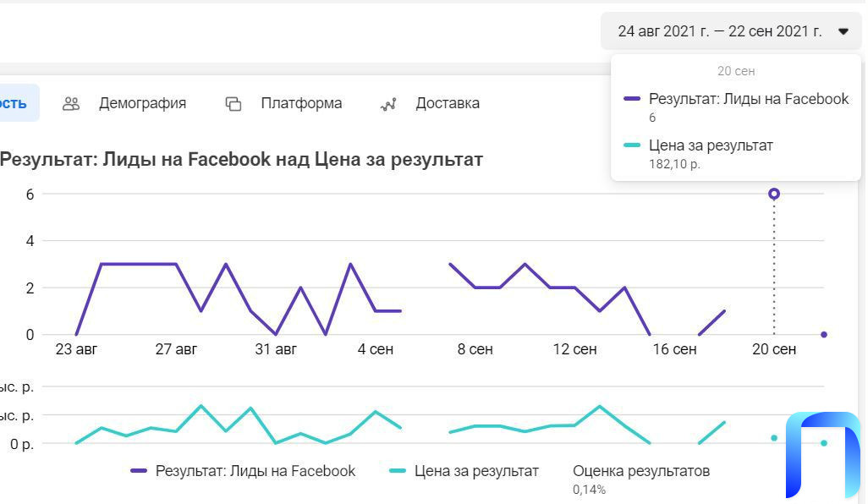Image resolution: width=868 pixels, height=504 pixels.
Task: Switch to the Платформа tab
Action: [301, 103]
